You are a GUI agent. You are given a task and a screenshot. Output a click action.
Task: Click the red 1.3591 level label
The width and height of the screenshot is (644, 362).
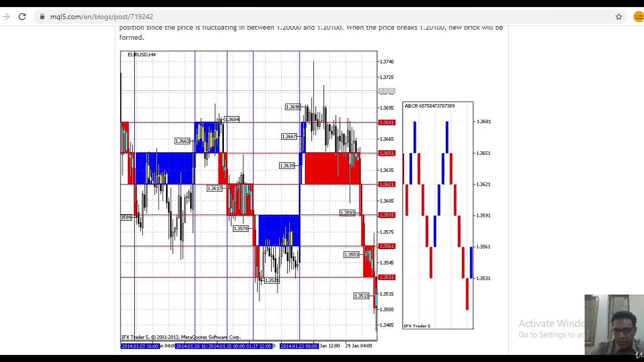(x=387, y=215)
